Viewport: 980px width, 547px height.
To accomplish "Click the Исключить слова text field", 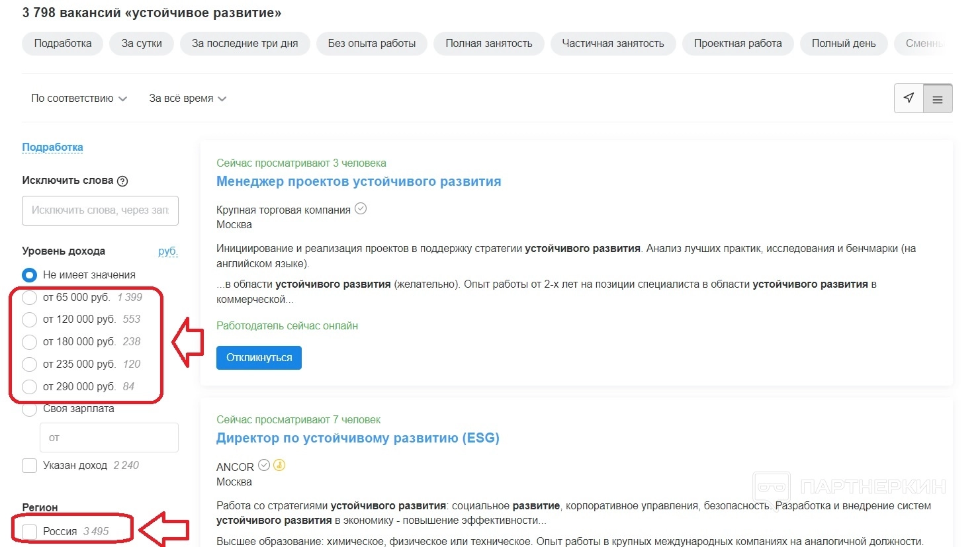I will click(x=100, y=210).
